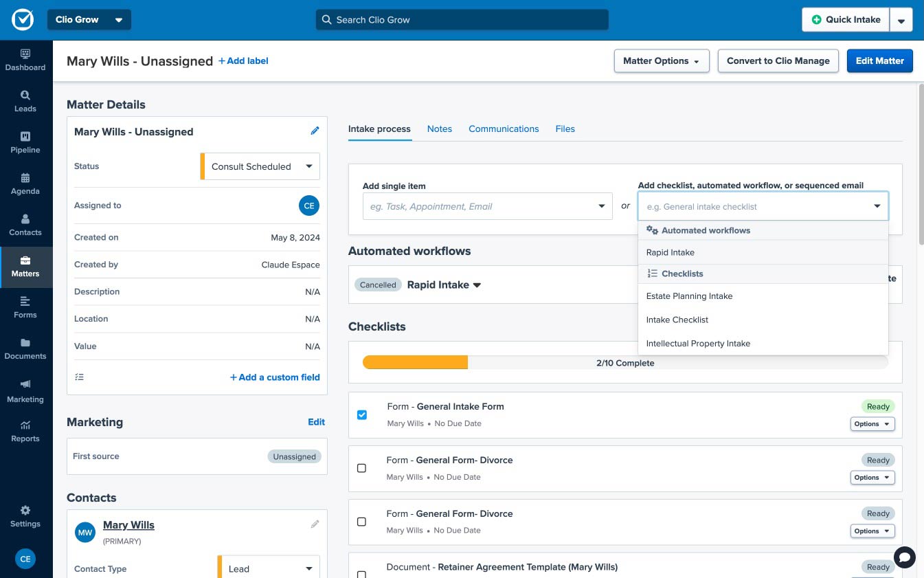924x578 pixels.
Task: Click the 2/10 Complete progress bar
Action: [x=624, y=363]
